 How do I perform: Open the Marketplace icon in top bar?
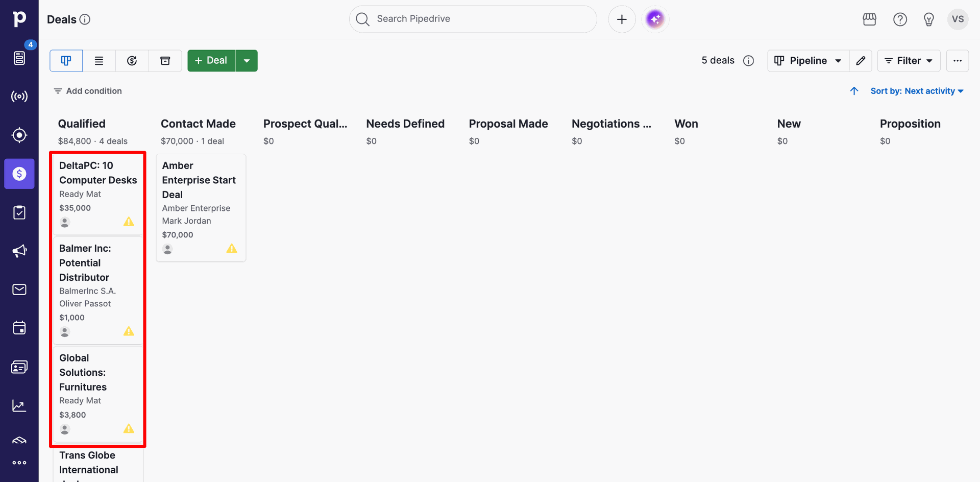click(x=869, y=19)
